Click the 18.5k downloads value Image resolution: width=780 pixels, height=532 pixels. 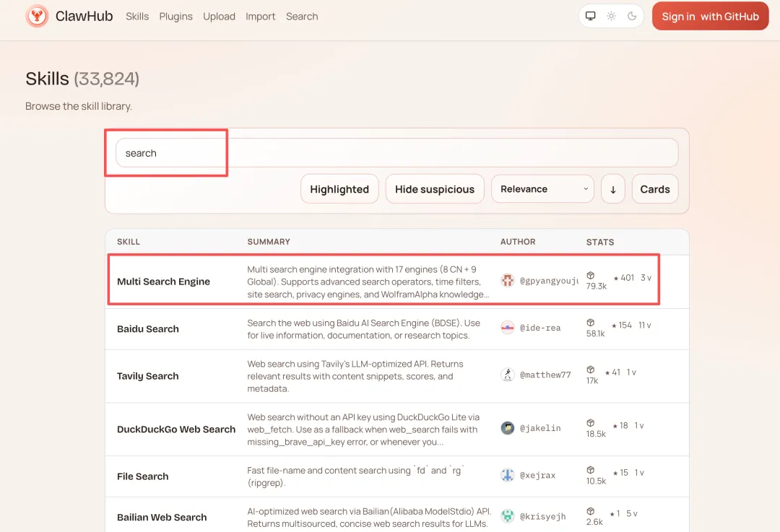(x=596, y=434)
